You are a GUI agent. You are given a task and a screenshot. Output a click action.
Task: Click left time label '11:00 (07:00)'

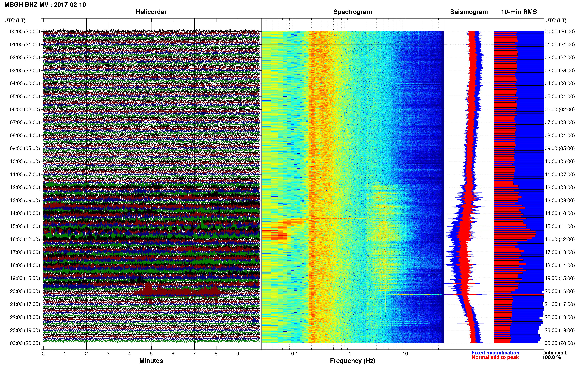click(25, 174)
